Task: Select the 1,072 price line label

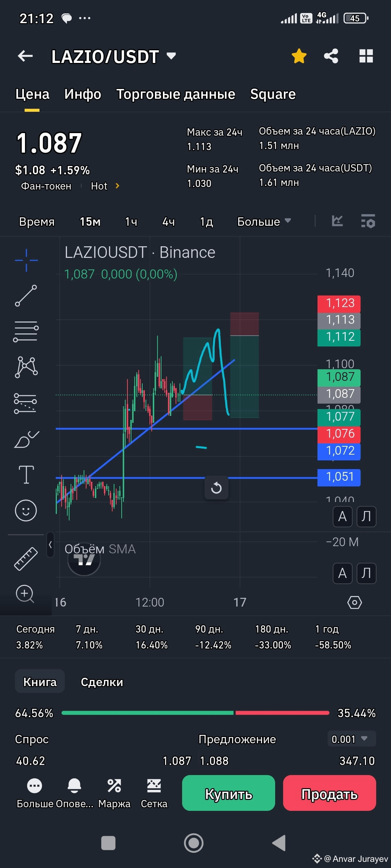Action: click(339, 451)
